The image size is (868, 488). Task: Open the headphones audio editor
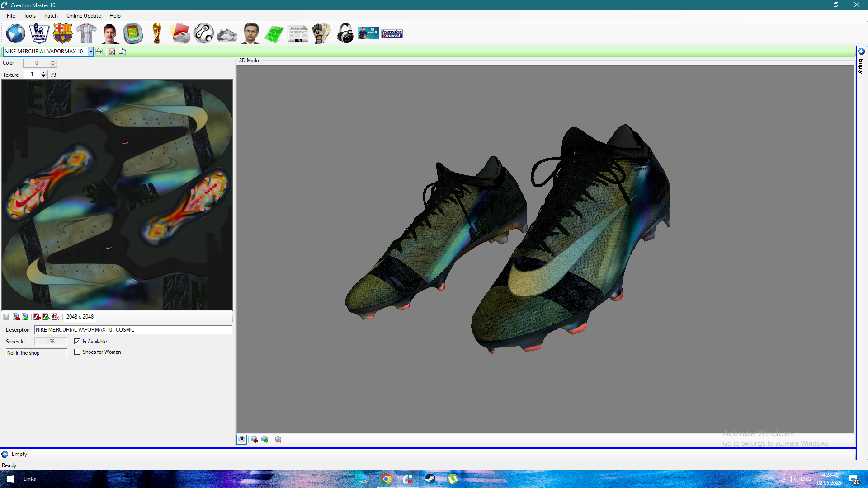(345, 33)
